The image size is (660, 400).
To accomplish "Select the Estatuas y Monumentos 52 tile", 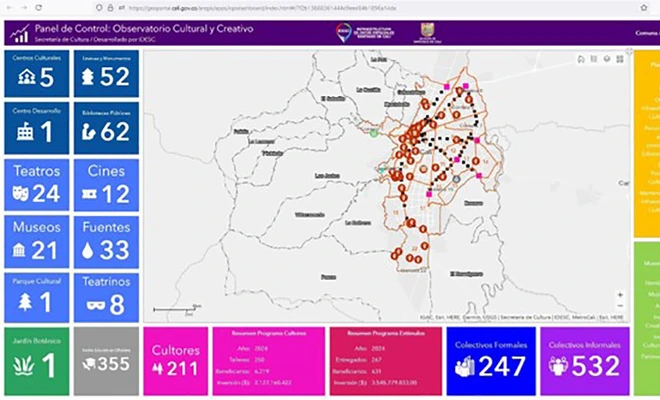I will coord(106,74).
